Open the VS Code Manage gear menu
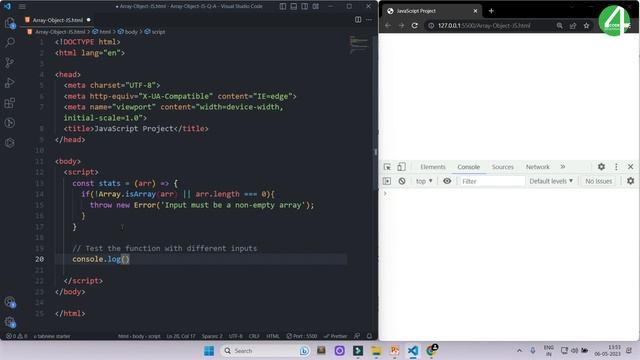Viewport: 640px width, 360px height. [10, 322]
